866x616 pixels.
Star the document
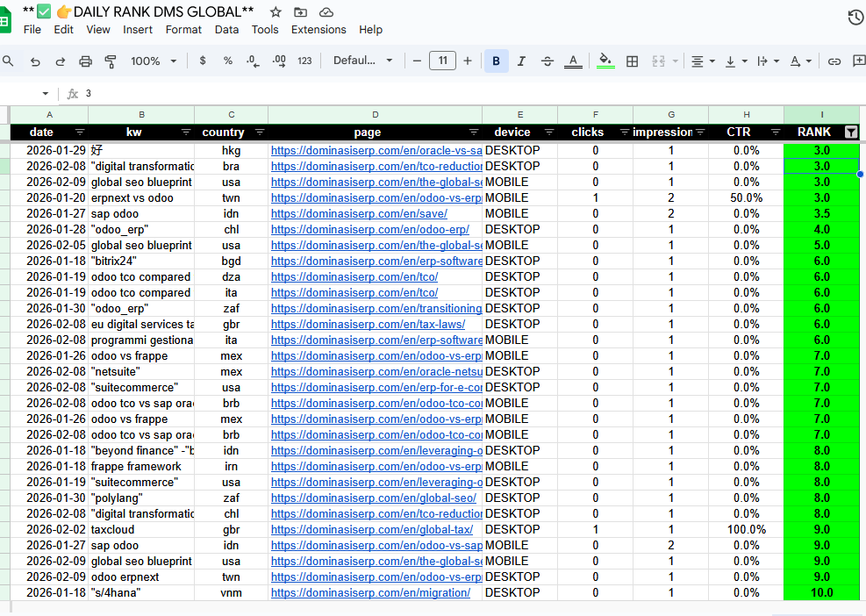tap(276, 12)
